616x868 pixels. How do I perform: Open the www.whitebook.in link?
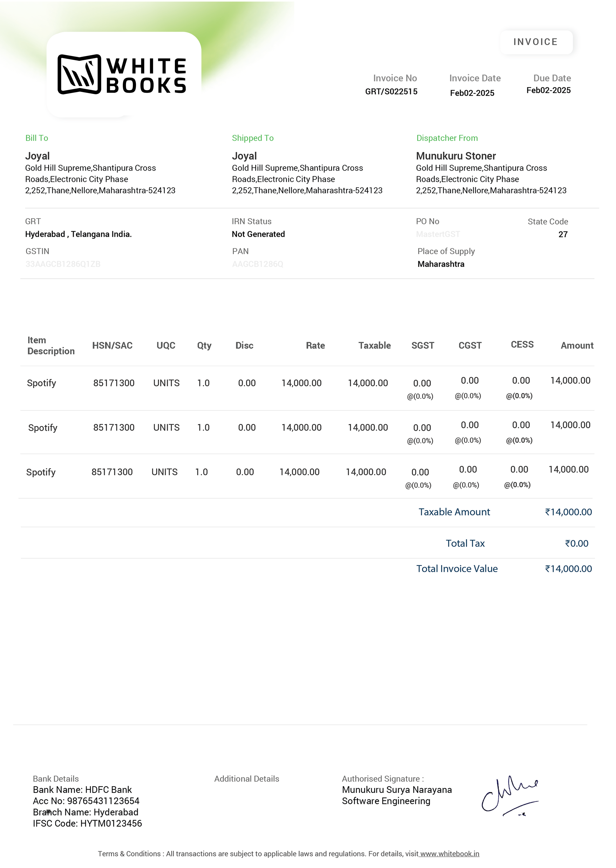pos(449,854)
